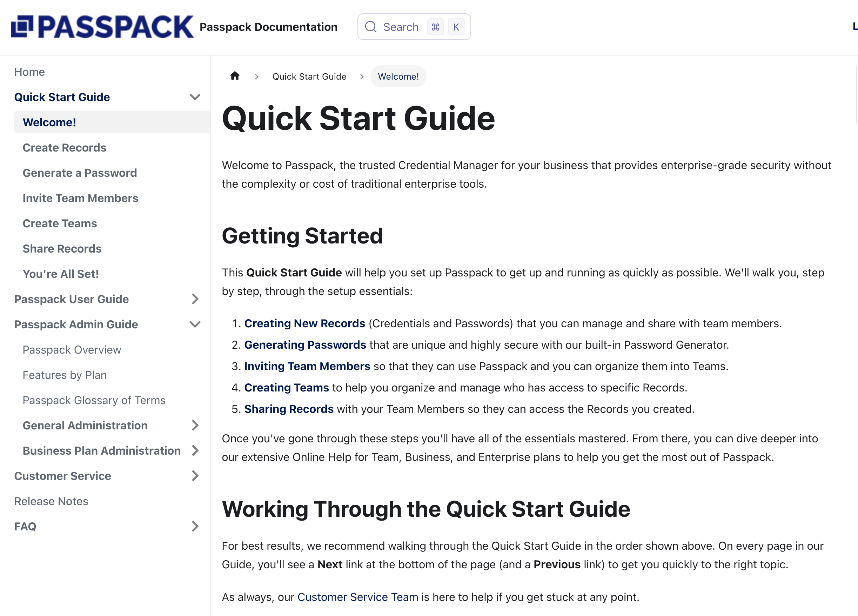This screenshot has height=616, width=858.
Task: Click the magnifier search icon
Action: pyautogui.click(x=370, y=27)
